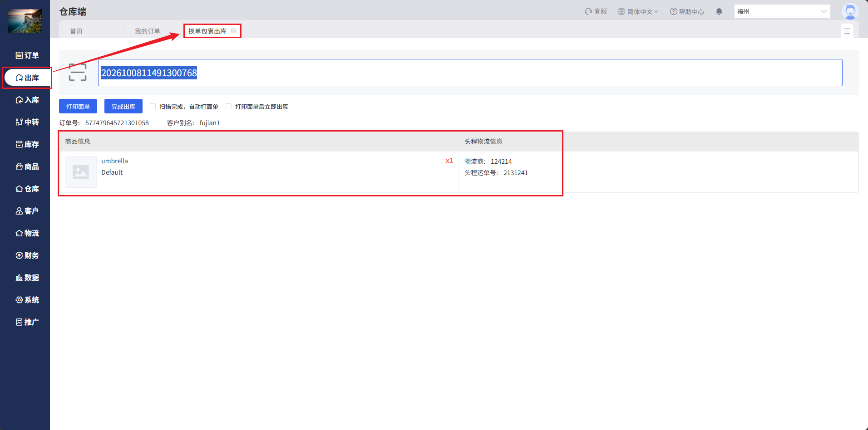Click logistics provider value 124214
The image size is (868, 430).
pos(501,161)
